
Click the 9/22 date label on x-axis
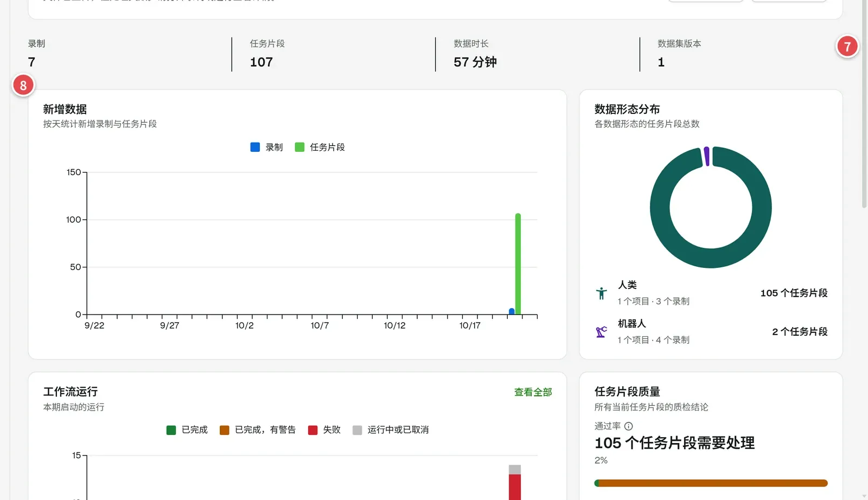click(x=94, y=325)
